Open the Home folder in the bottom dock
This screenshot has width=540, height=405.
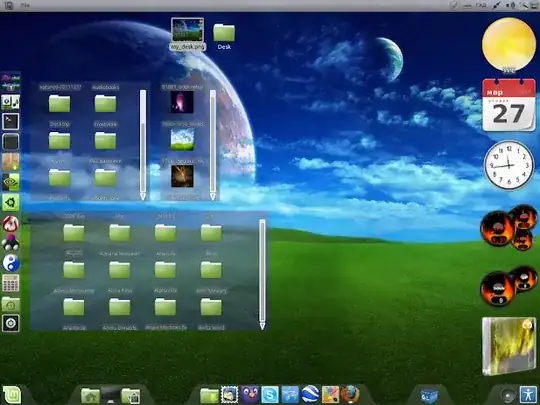coord(90,396)
